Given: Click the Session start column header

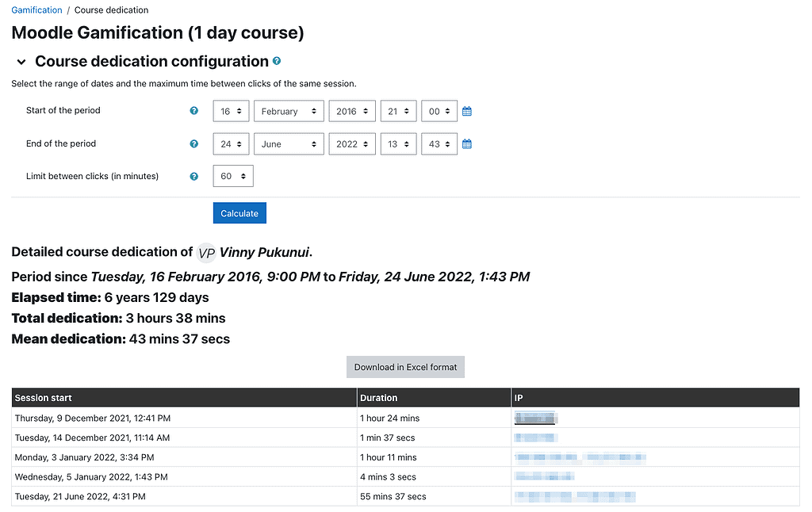Looking at the screenshot, I should [x=184, y=398].
